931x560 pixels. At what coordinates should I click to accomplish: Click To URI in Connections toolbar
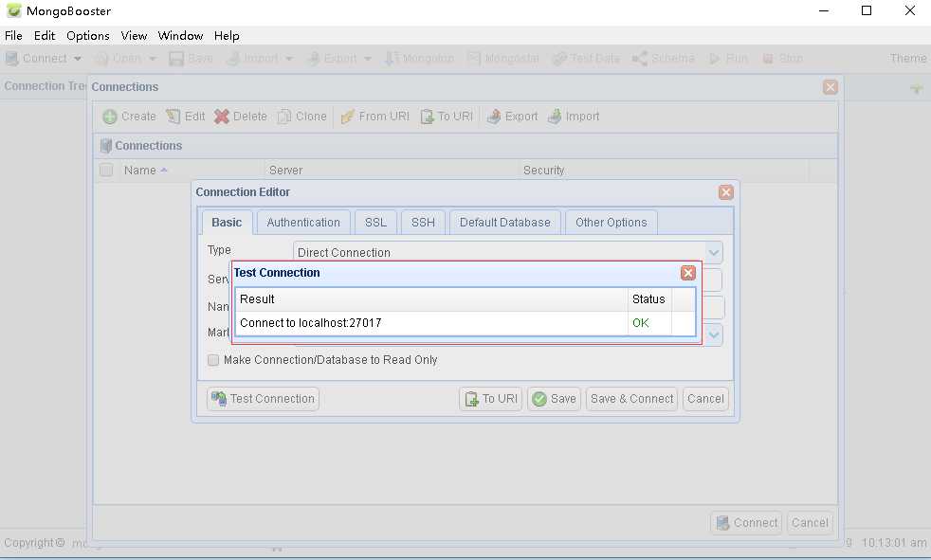(447, 117)
